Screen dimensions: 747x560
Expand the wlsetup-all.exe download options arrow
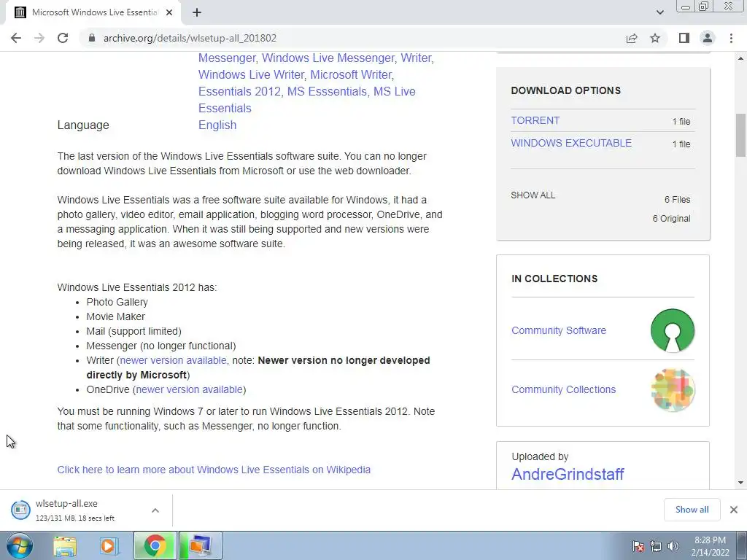155,510
